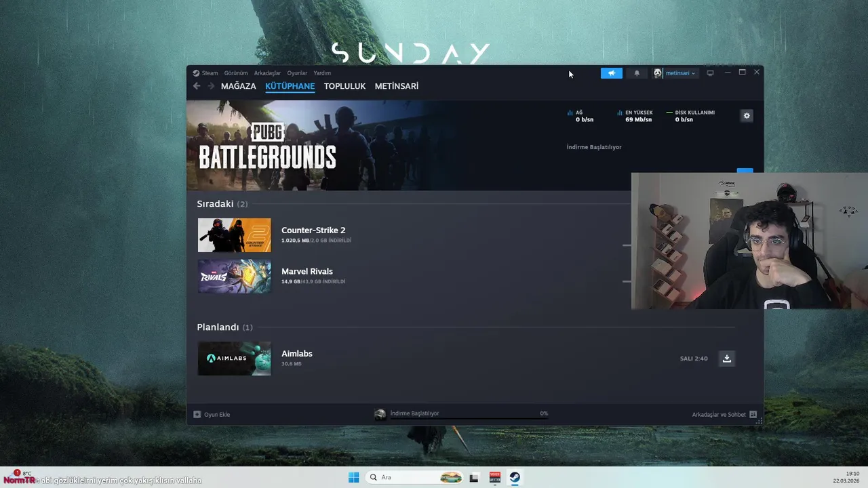Download Aimlabs now with the download icon
This screenshot has width=868, height=488.
tap(727, 359)
